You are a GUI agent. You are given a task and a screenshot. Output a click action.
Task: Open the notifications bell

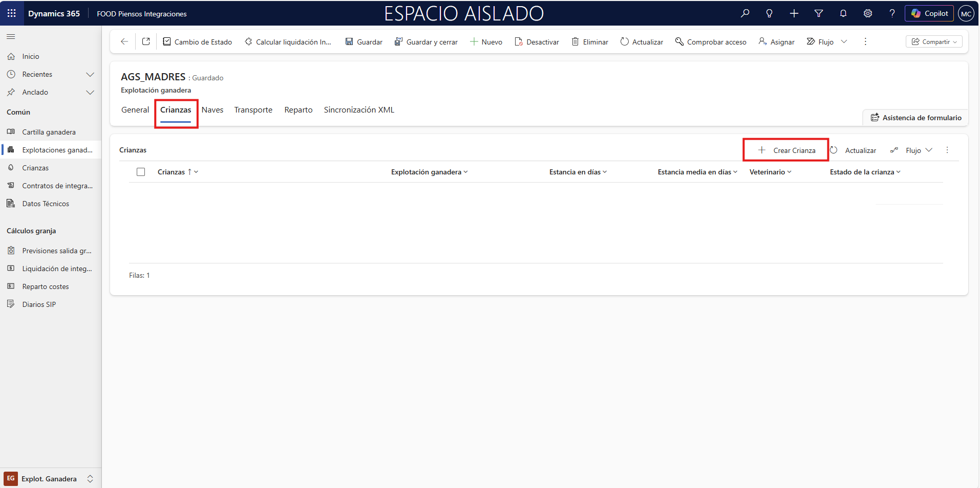point(843,13)
